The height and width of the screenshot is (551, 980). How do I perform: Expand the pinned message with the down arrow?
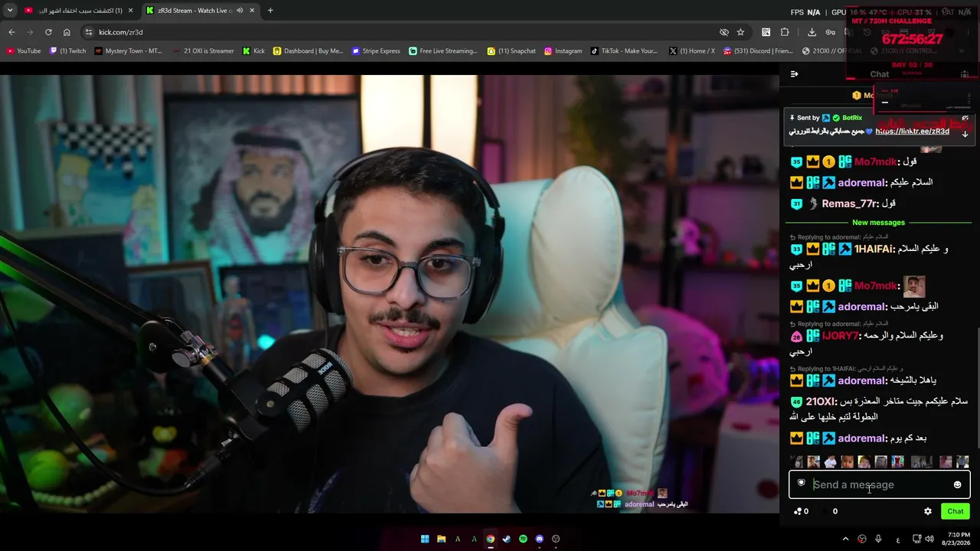[965, 133]
